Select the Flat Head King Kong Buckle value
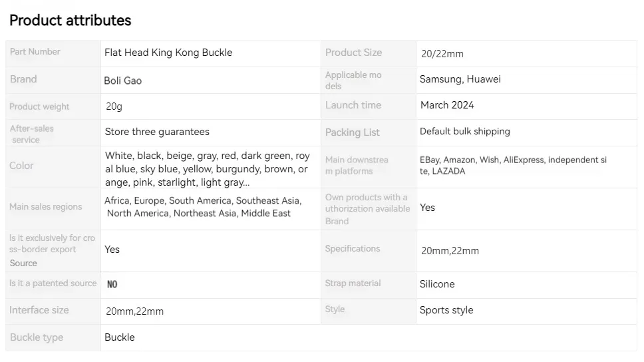 click(168, 53)
